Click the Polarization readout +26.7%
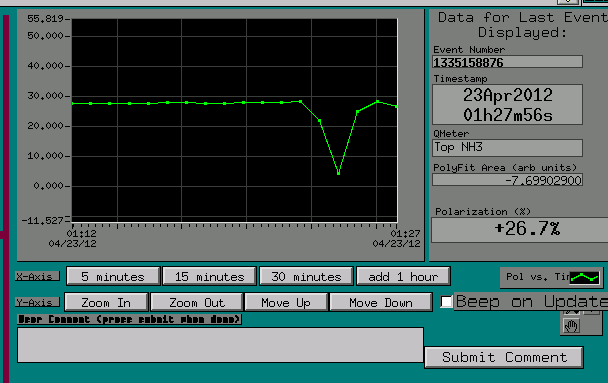This screenshot has height=383, width=608. coord(527,229)
